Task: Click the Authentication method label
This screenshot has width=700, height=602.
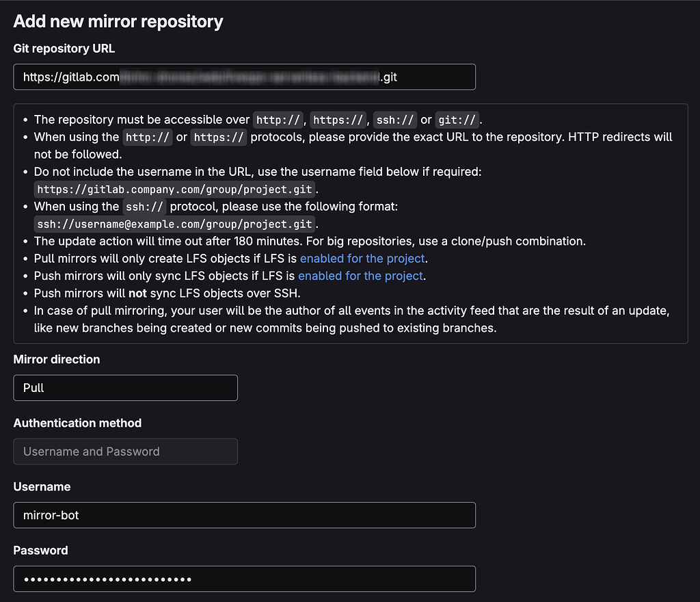Action: click(77, 423)
